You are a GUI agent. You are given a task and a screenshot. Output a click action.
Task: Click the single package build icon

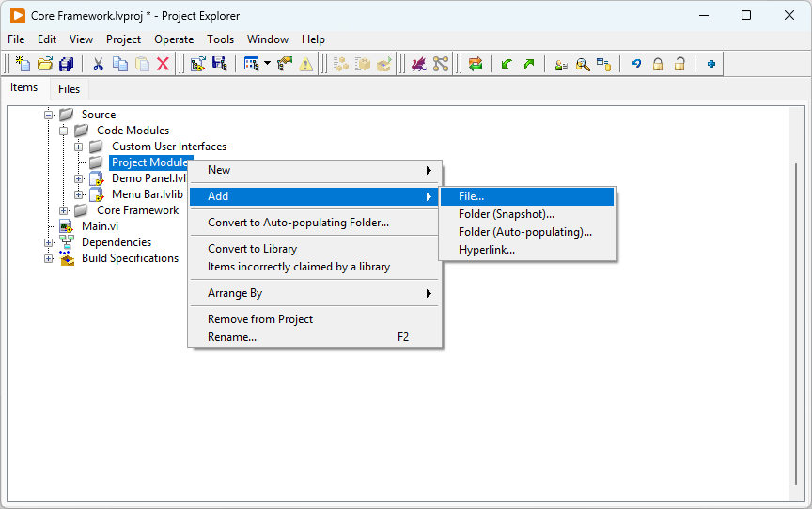point(363,64)
